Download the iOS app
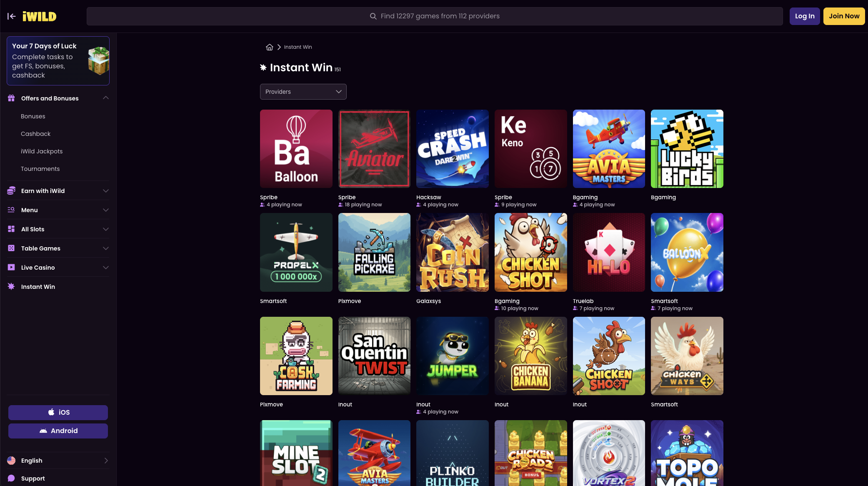Image resolution: width=868 pixels, height=486 pixels. [58, 412]
